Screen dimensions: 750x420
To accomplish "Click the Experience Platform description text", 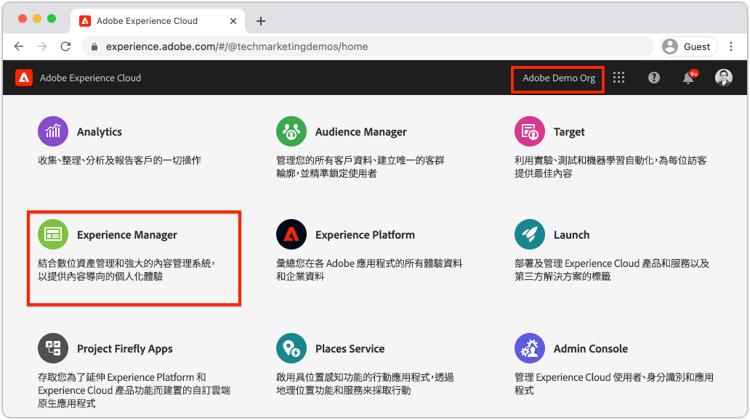I will click(x=369, y=270).
